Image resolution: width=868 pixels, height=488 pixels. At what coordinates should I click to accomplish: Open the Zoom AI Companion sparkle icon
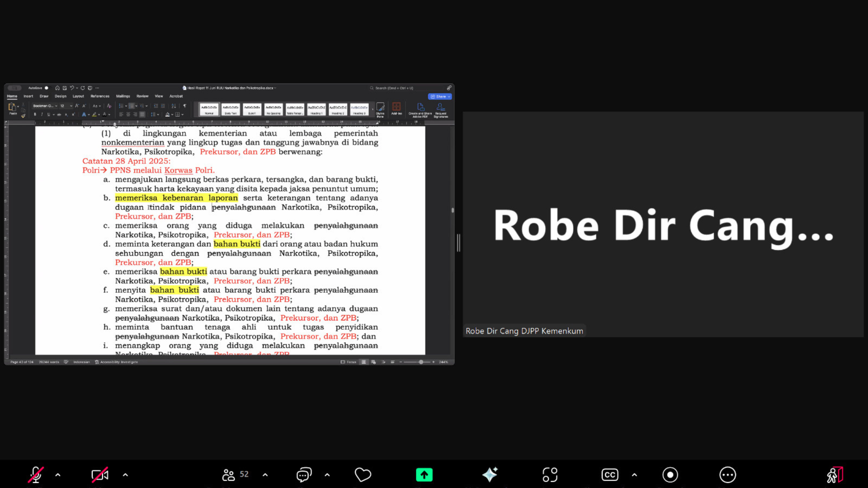[490, 475]
